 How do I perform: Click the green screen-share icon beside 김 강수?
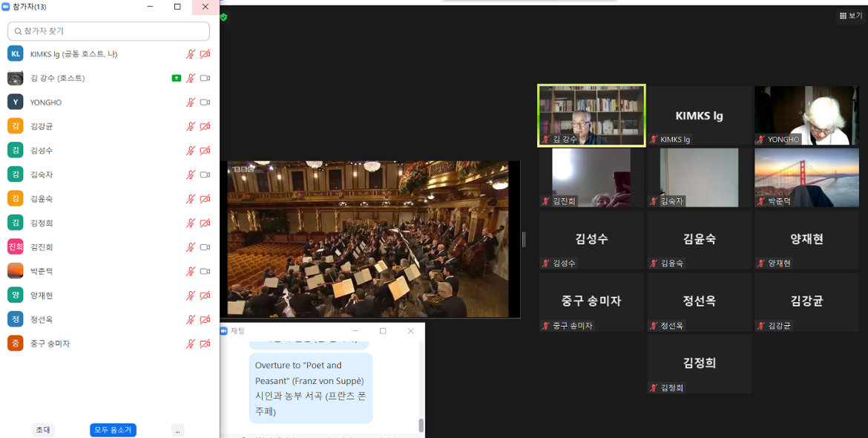pyautogui.click(x=176, y=78)
